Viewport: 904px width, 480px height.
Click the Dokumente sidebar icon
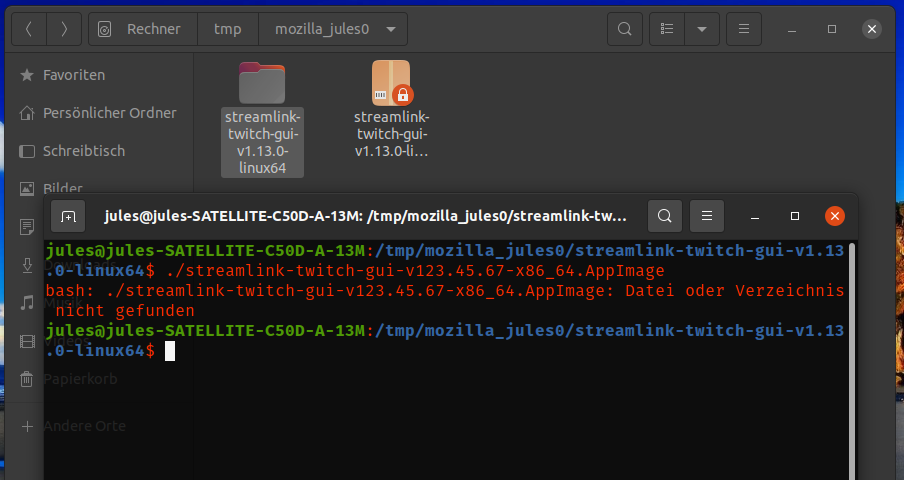27,226
